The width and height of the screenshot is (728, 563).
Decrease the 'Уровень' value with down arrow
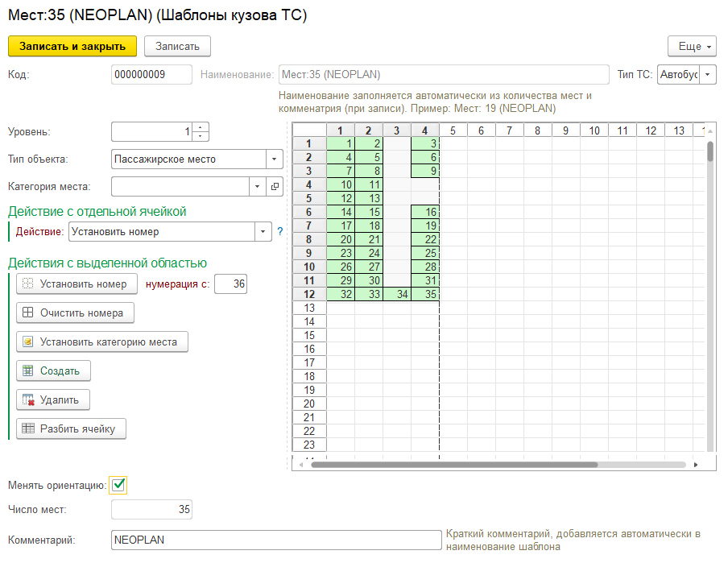(x=201, y=136)
